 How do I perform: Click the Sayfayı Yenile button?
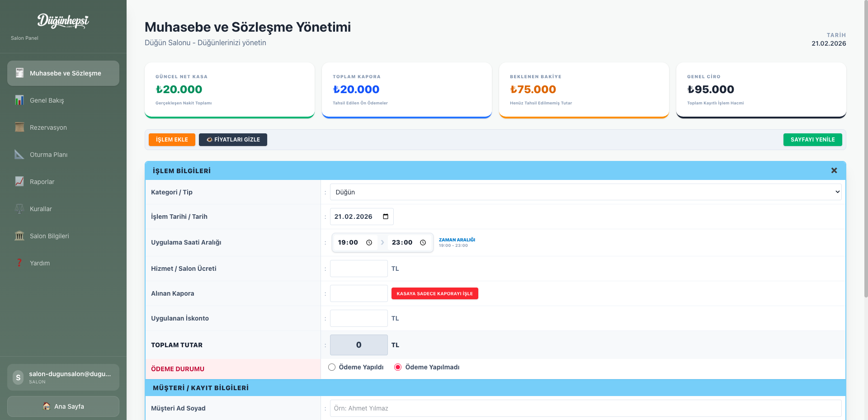pyautogui.click(x=812, y=140)
